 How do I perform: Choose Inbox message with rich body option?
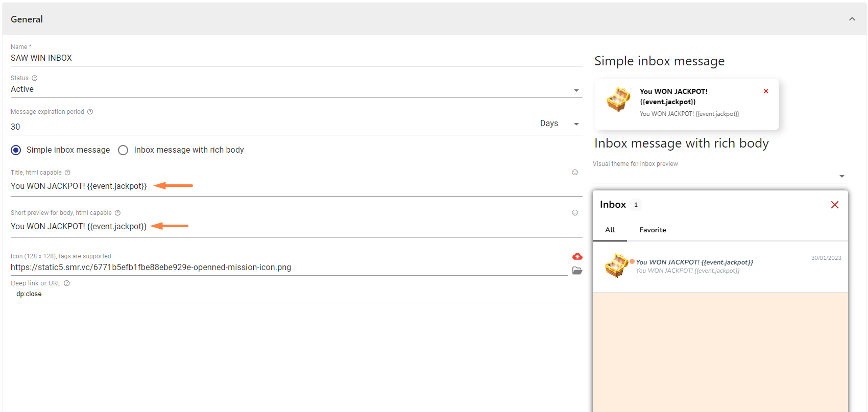[x=123, y=150]
